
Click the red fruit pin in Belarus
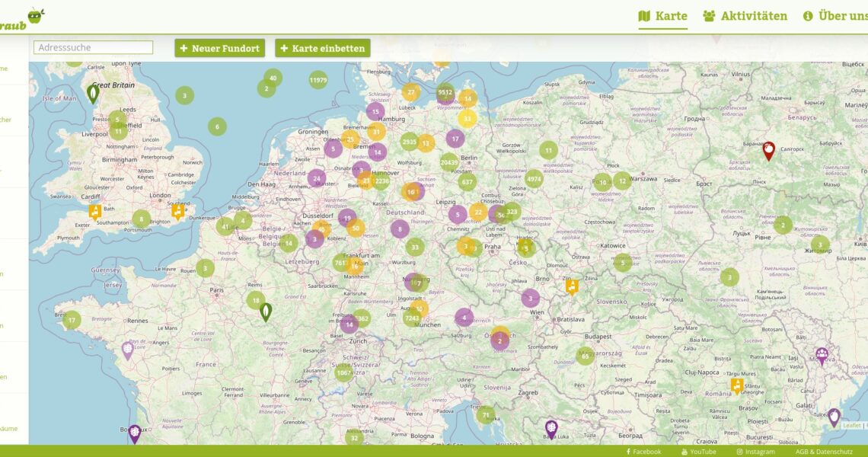pyautogui.click(x=768, y=150)
